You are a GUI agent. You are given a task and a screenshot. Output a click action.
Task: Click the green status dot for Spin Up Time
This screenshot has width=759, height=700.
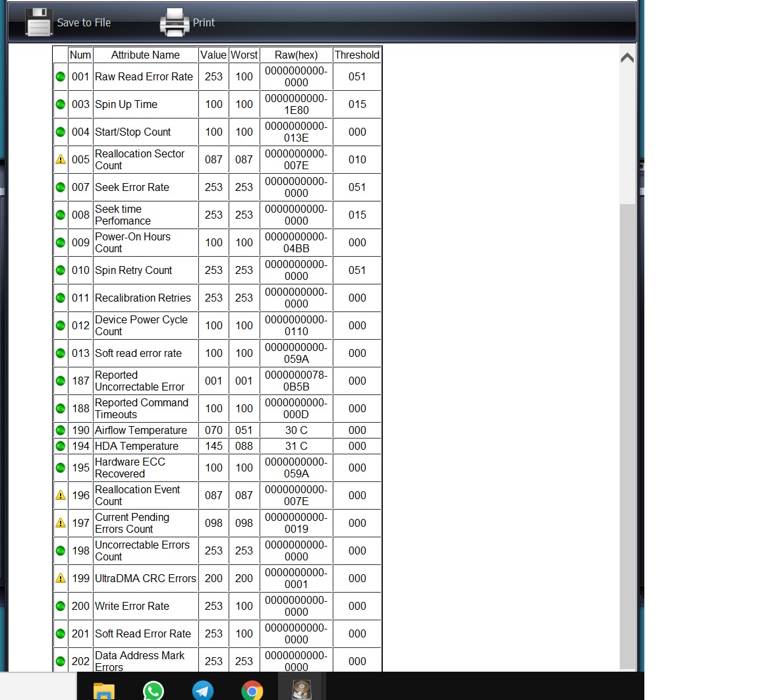tap(61, 104)
